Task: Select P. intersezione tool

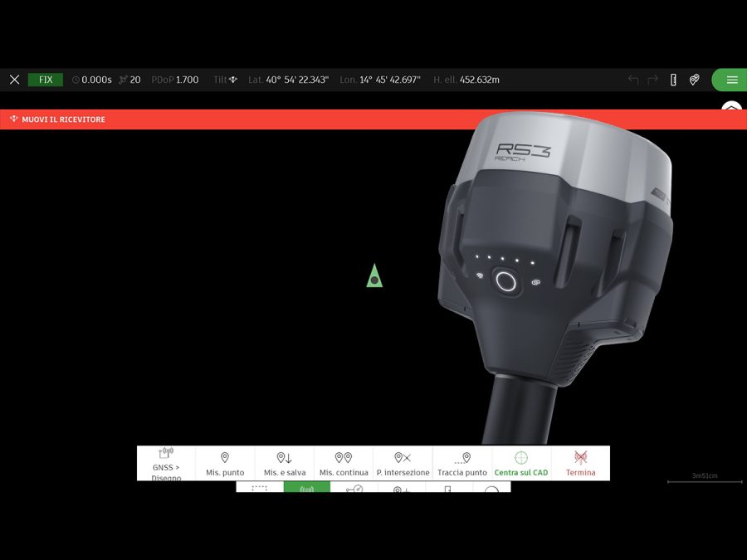Action: click(403, 463)
